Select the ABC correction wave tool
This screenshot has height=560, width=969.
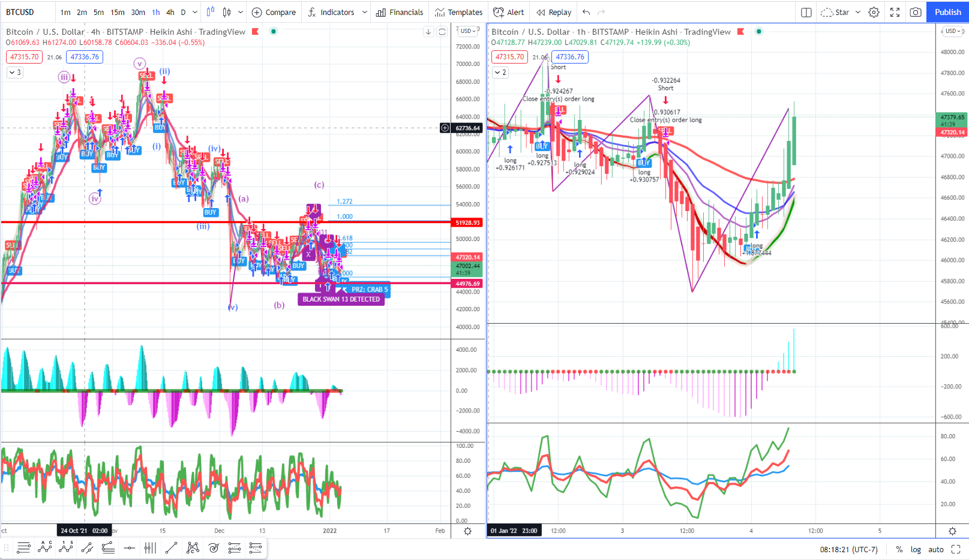45,547
